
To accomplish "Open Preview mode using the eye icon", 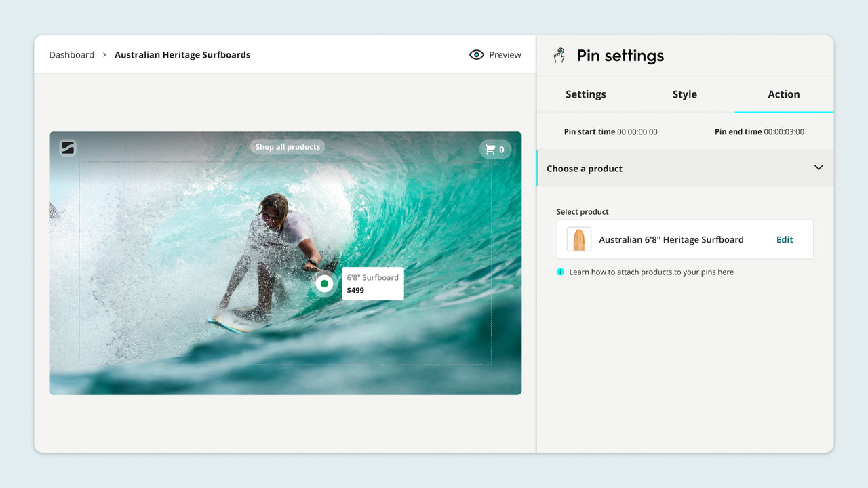I will 477,54.
